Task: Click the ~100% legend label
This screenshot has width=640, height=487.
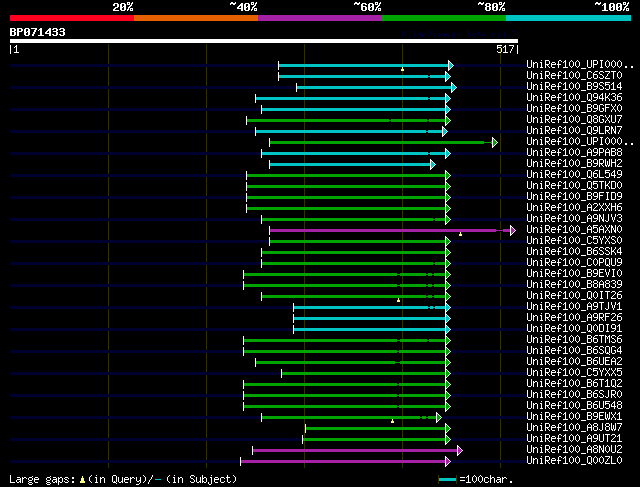Action: [612, 7]
